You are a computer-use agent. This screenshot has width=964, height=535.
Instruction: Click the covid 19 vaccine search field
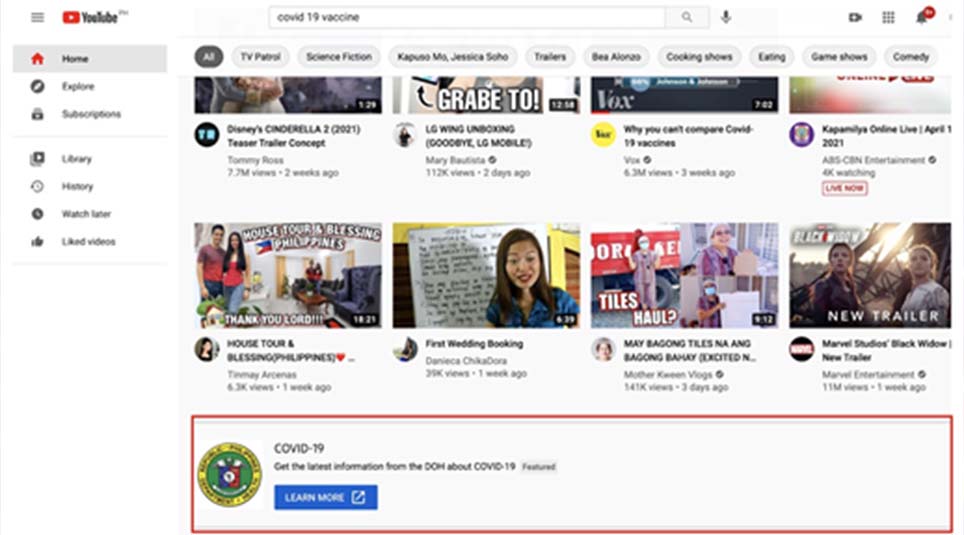click(x=467, y=17)
